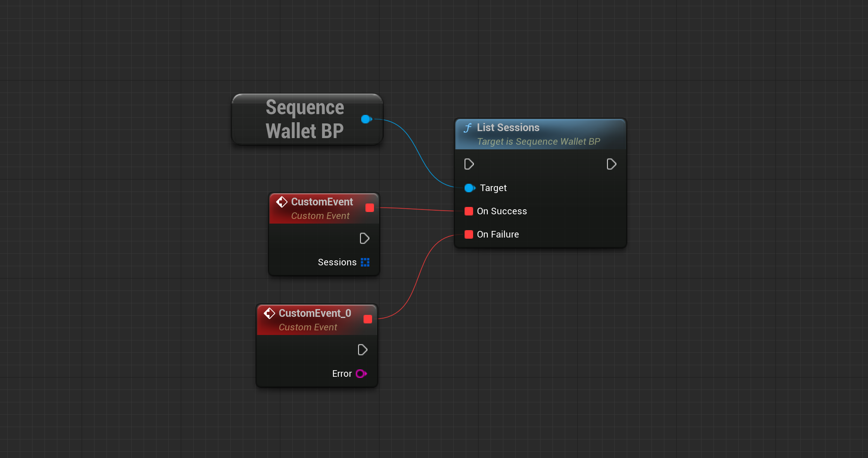Click CustomEvent execution output pin
Viewport: 868px width, 458px height.
(x=364, y=238)
